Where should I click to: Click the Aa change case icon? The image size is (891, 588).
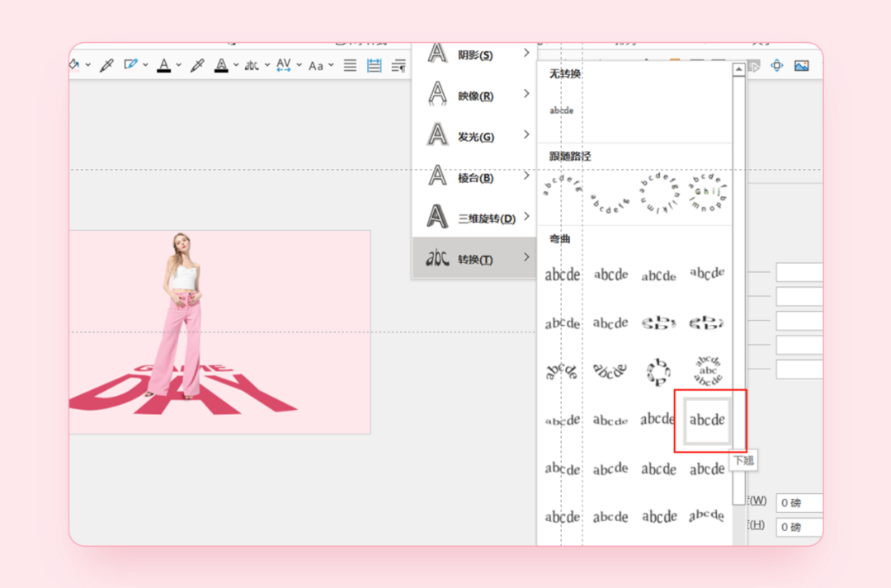click(x=316, y=66)
